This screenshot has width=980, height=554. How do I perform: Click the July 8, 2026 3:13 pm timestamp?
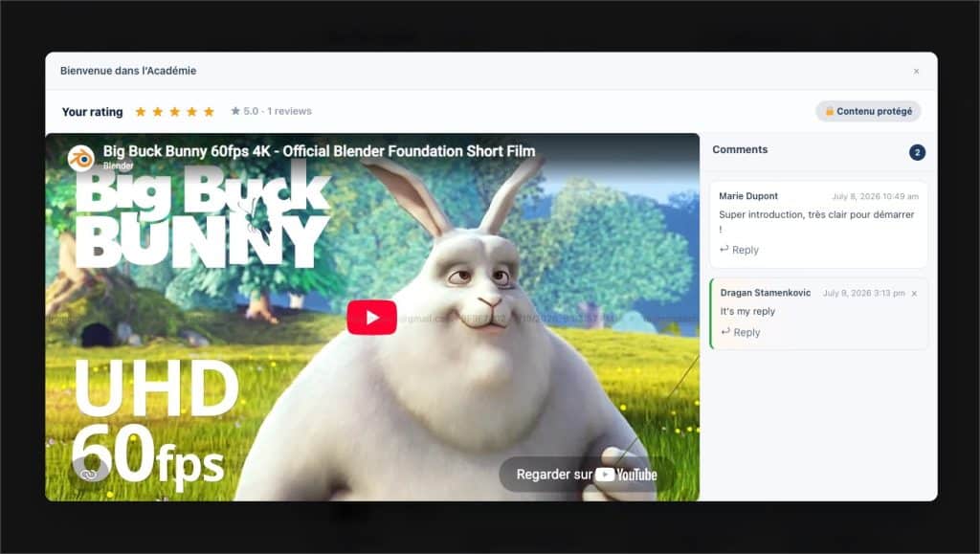tap(864, 294)
